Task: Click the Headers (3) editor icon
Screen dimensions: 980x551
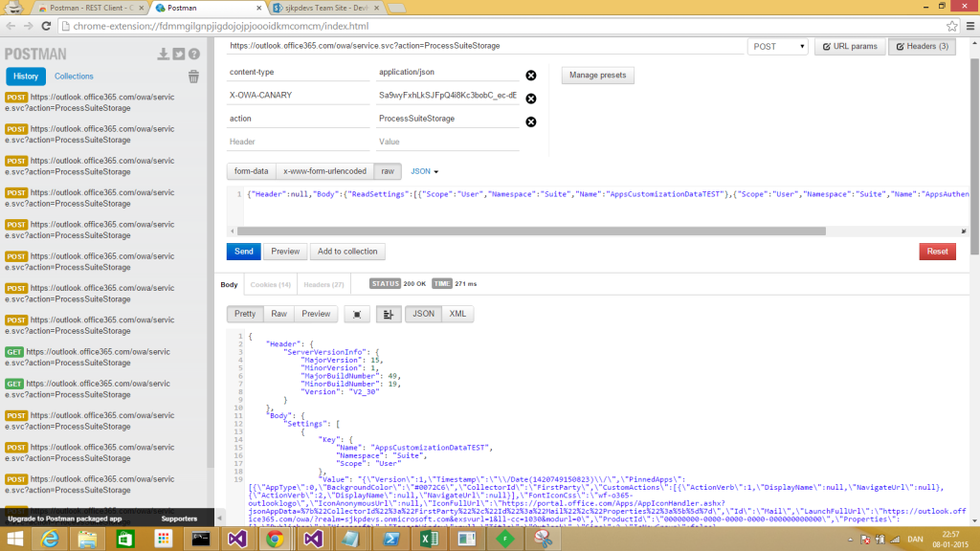Action: 922,45
